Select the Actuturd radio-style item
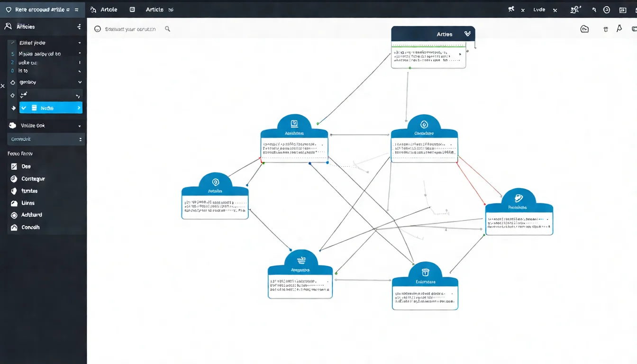This screenshot has width=637, height=364. (x=13, y=215)
